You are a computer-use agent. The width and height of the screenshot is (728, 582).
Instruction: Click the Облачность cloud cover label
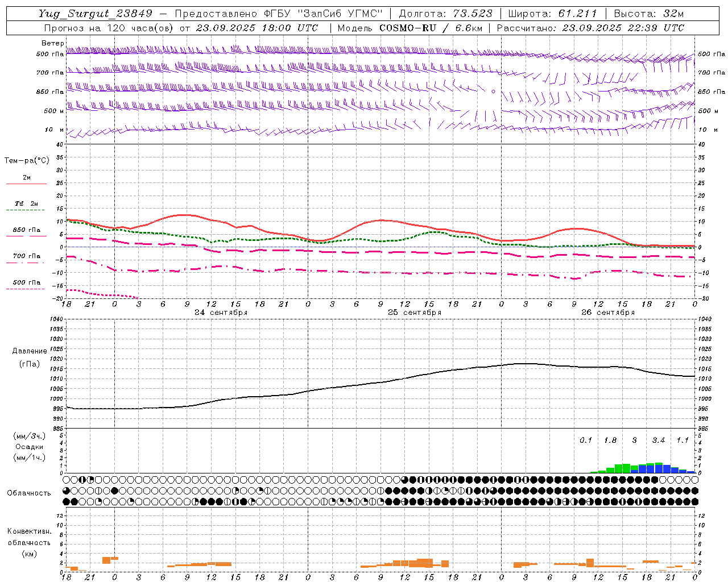[29, 493]
